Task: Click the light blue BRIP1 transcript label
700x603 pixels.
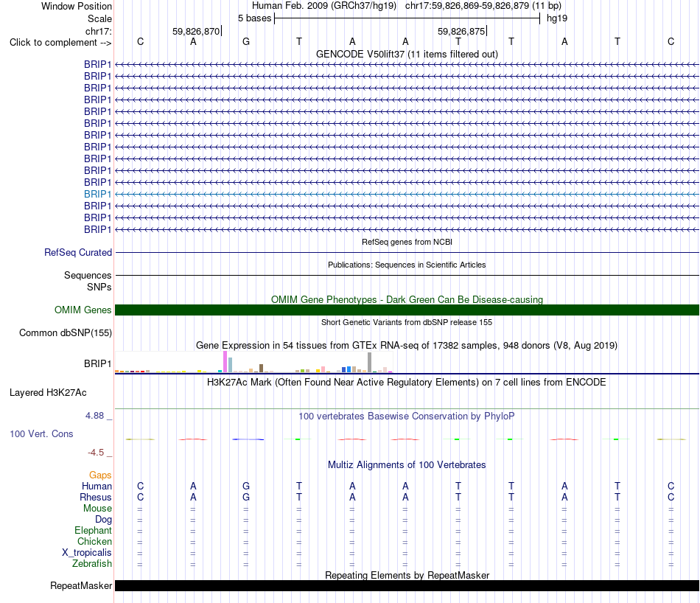Action: [x=97, y=195]
